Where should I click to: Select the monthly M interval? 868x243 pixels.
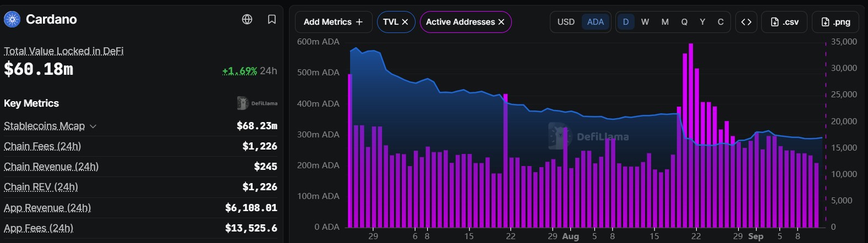665,22
